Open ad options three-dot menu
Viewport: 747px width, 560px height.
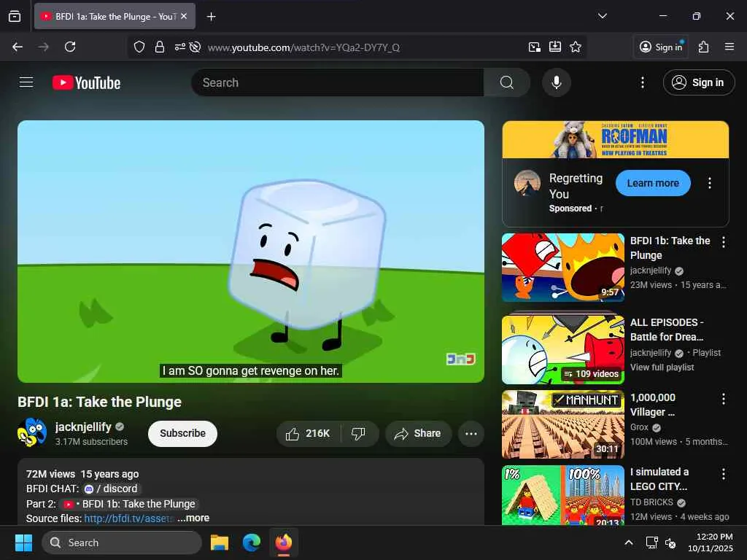point(709,183)
